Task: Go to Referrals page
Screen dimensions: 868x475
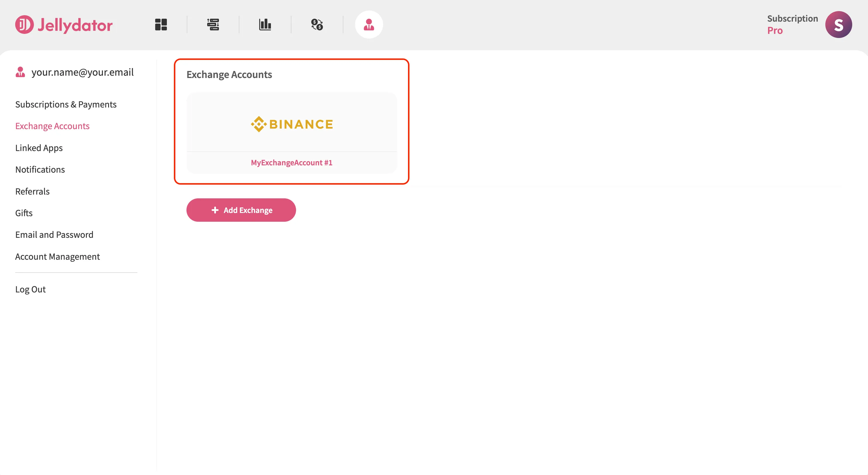Action: click(32, 191)
